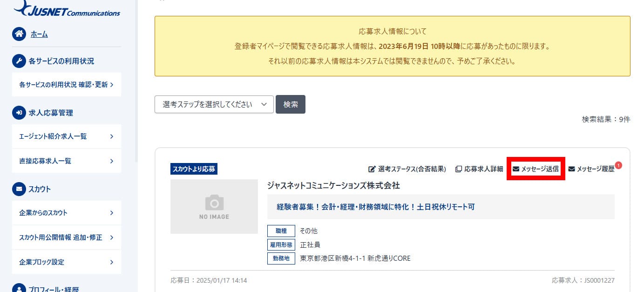
Task: Click the wrench icon beside 各サービスの利用状況
Action: (x=19, y=61)
